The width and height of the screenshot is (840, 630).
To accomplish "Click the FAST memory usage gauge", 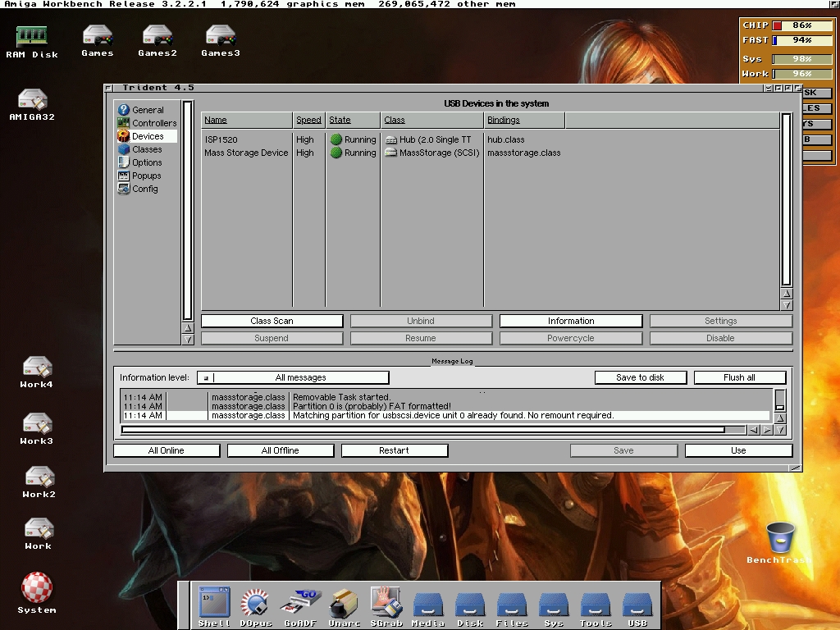I will coord(802,40).
